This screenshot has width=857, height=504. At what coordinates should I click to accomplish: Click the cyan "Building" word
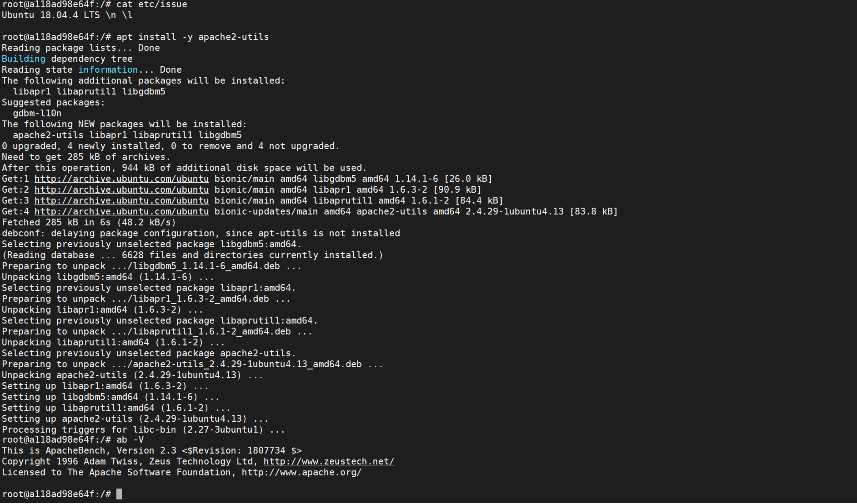[24, 59]
